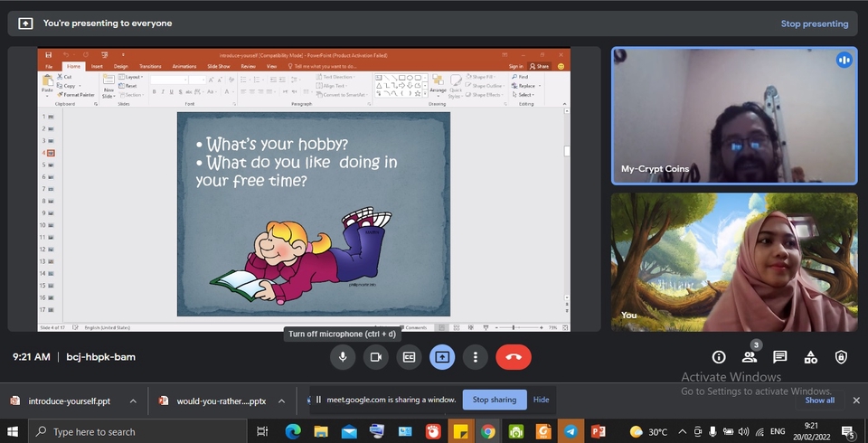Open File Explorer from taskbar

(x=320, y=431)
